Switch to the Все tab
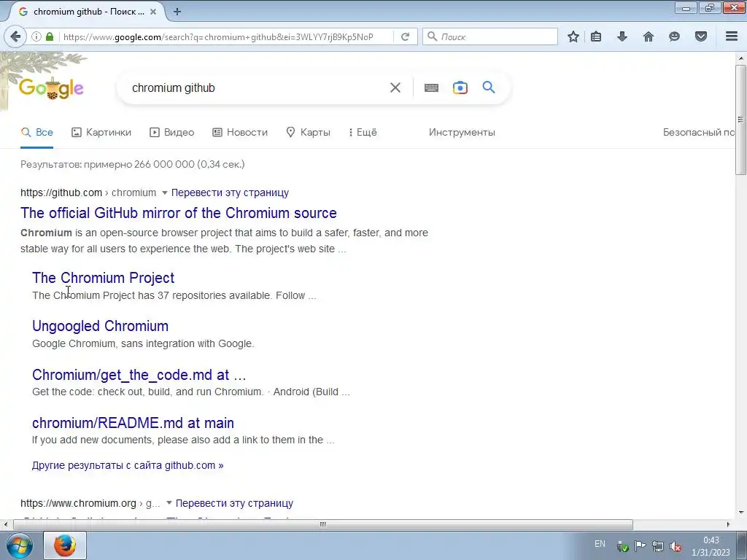Image resolution: width=747 pixels, height=560 pixels. (x=37, y=133)
